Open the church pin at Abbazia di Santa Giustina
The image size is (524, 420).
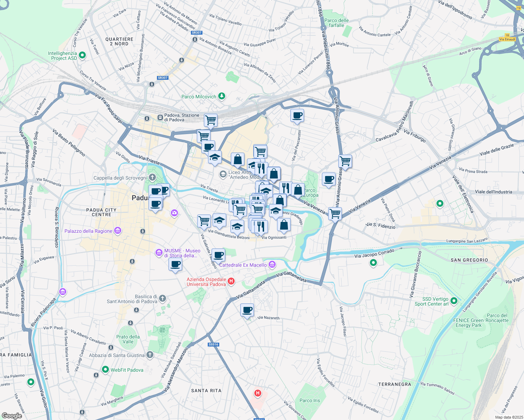(150, 354)
